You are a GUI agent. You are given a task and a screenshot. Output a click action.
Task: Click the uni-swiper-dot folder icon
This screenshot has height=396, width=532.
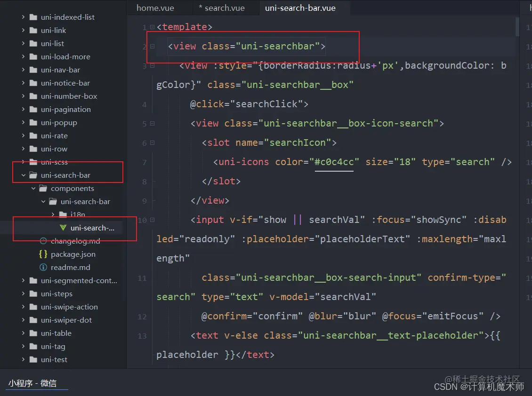coord(33,320)
